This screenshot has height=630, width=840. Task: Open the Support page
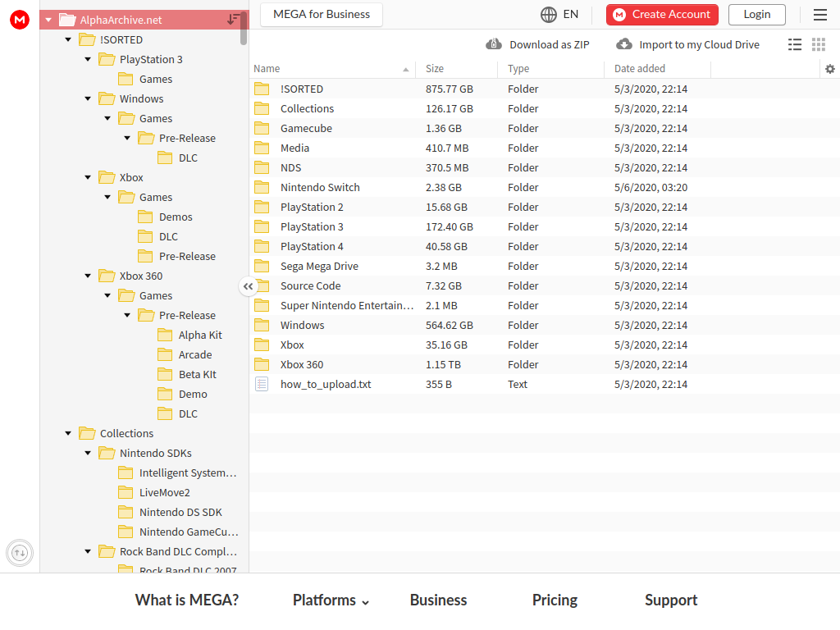tap(671, 600)
